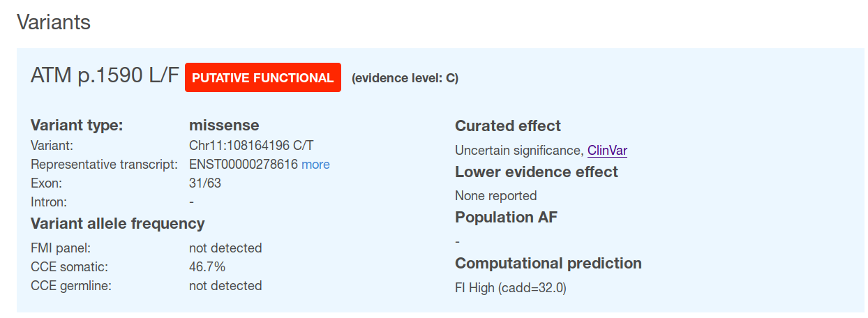Expand more representative transcripts
Screen dimensions: 868x318
tap(315, 165)
